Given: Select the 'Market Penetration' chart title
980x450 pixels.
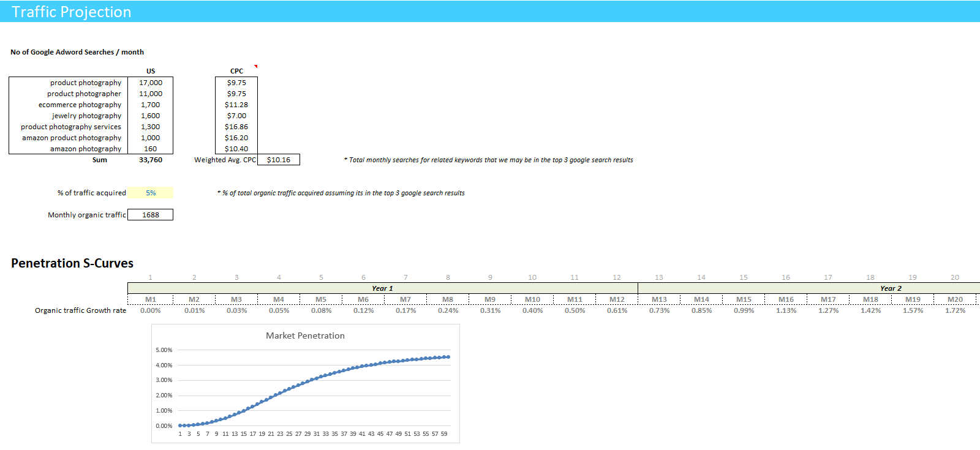Looking at the screenshot, I should 305,336.
